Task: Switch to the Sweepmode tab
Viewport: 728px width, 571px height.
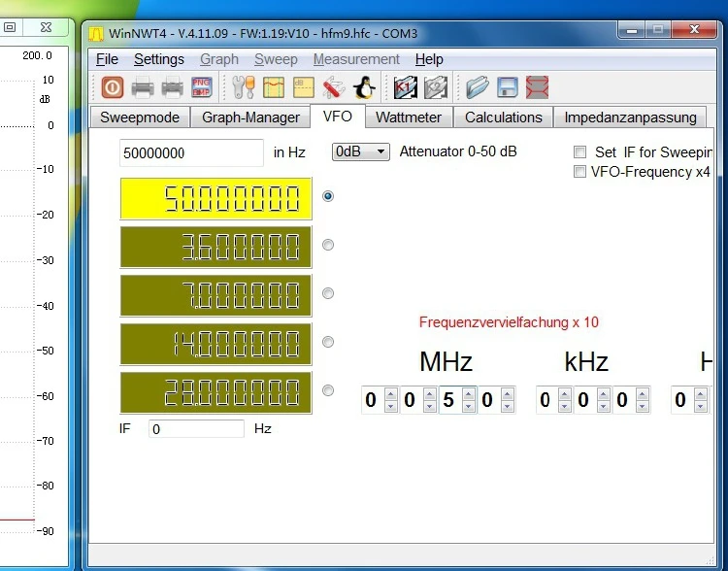Action: pyautogui.click(x=140, y=118)
